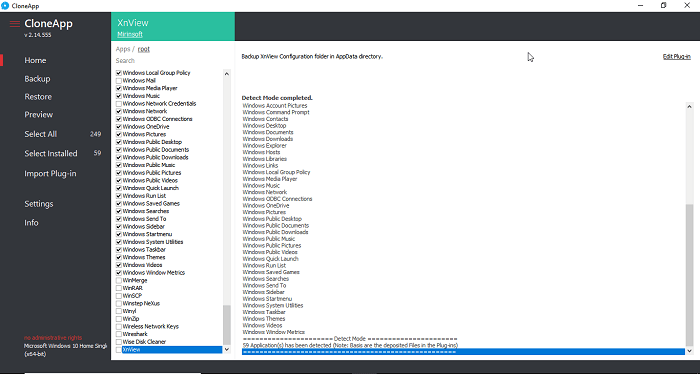This screenshot has width=700, height=374.
Task: Open the Home section
Action: pyautogui.click(x=35, y=60)
